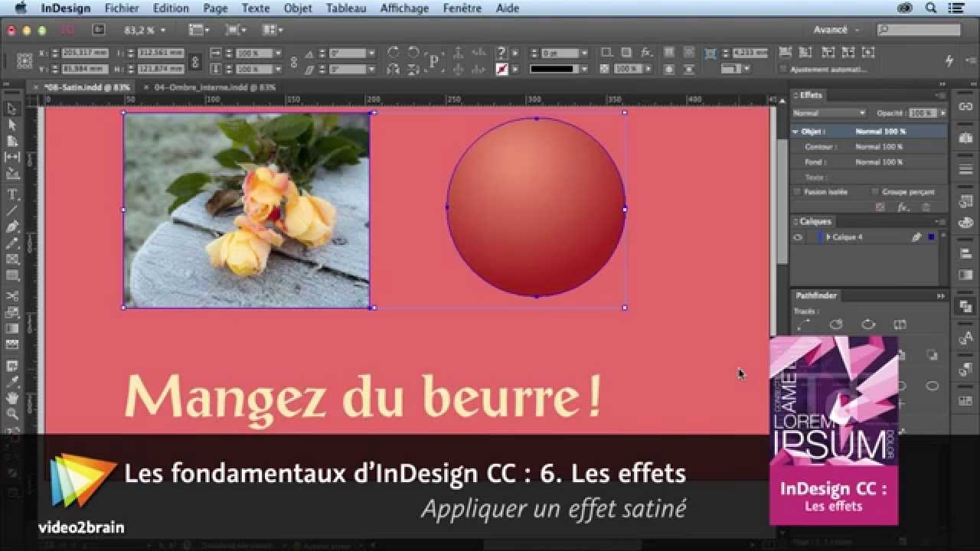
Task: Open the Edition menu
Action: pos(171,8)
